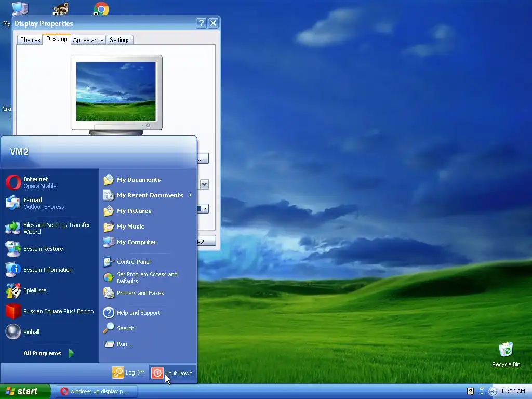Click the monitor wallpaper preview

click(116, 91)
